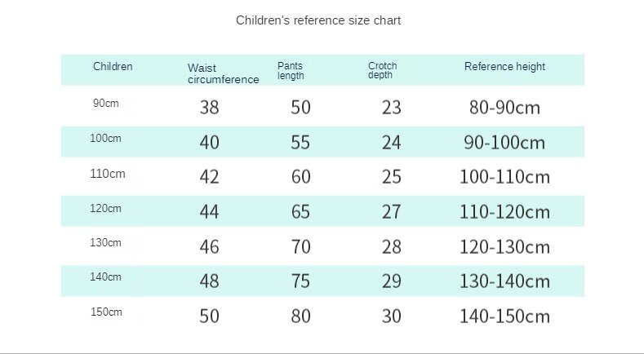The width and height of the screenshot is (644, 354).
Task: Click the 150cm size row label
Action: pos(106,312)
